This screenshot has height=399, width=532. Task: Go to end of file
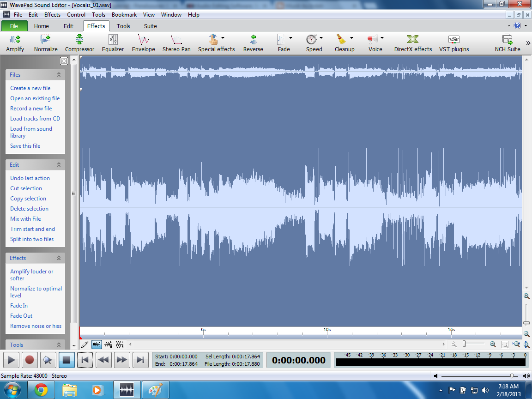140,360
